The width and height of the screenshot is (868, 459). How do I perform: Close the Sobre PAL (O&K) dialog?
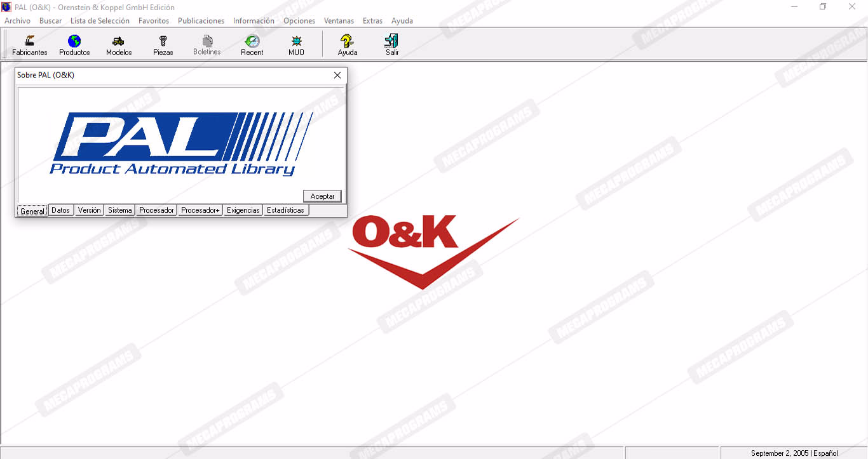coord(337,75)
